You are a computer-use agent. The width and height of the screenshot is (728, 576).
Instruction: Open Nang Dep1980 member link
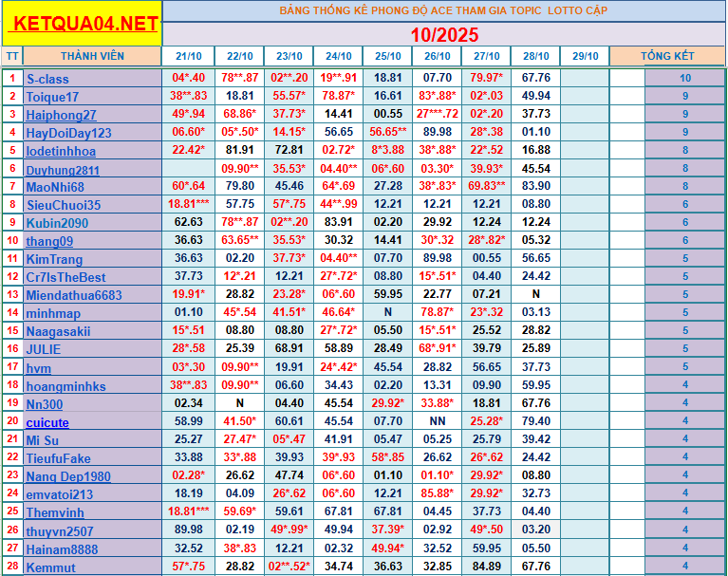(68, 476)
